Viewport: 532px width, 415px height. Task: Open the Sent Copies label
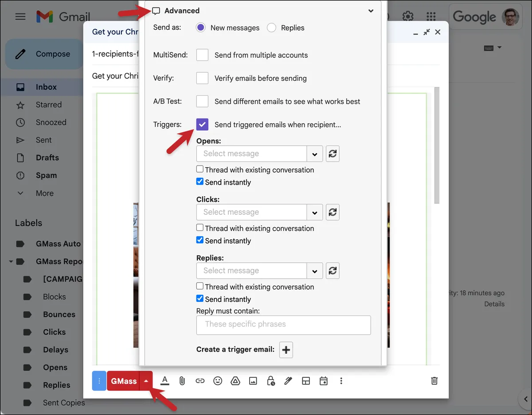pyautogui.click(x=64, y=403)
